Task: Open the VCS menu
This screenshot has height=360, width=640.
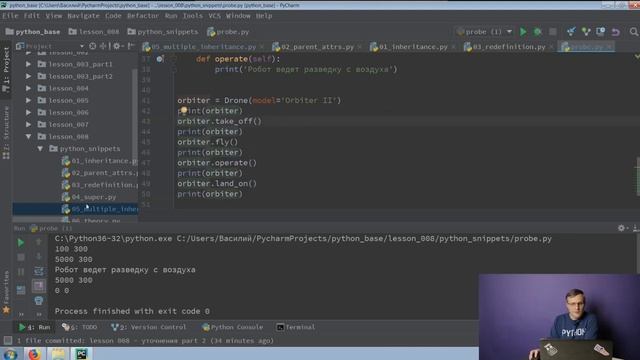Action: pos(214,16)
